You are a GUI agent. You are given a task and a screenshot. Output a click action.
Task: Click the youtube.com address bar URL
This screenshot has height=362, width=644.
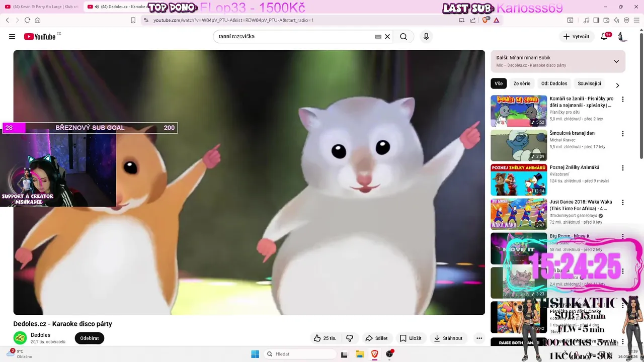tap(233, 20)
